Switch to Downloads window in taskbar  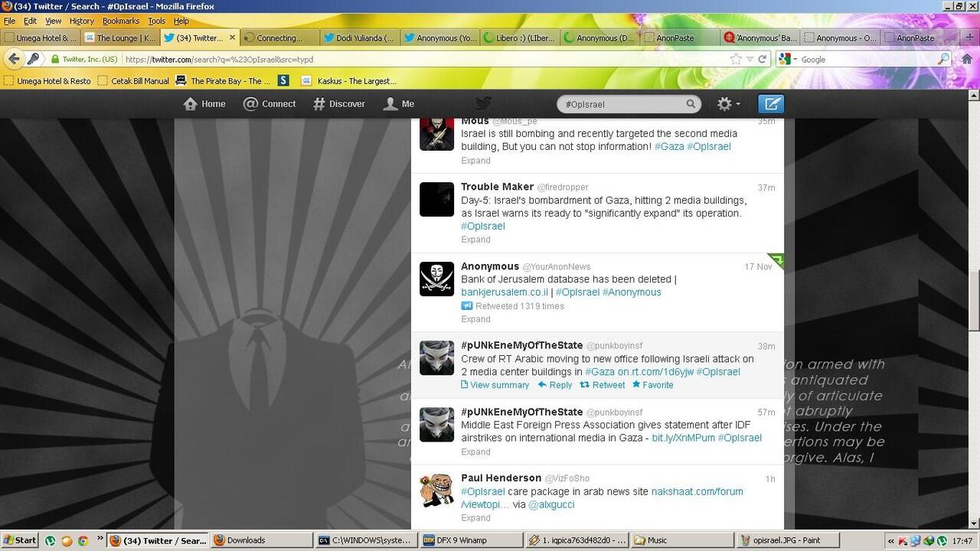(x=261, y=540)
